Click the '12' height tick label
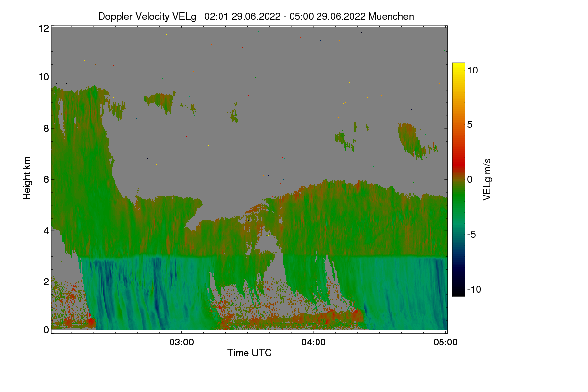This screenshot has height=392, width=588. tap(43, 28)
